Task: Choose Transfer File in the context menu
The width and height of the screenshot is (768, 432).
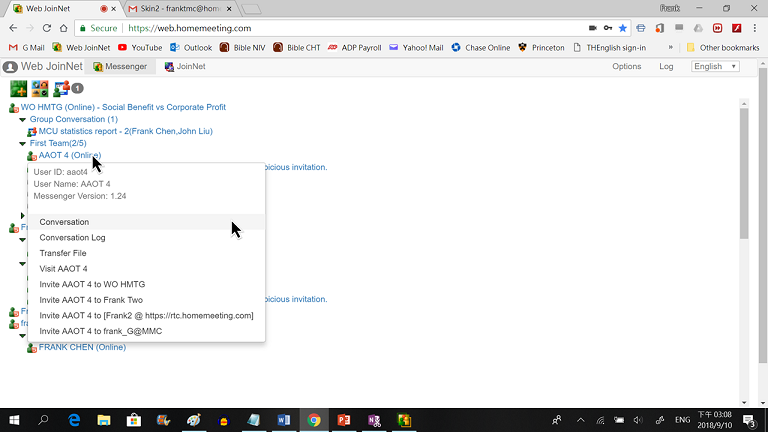Action: point(63,253)
